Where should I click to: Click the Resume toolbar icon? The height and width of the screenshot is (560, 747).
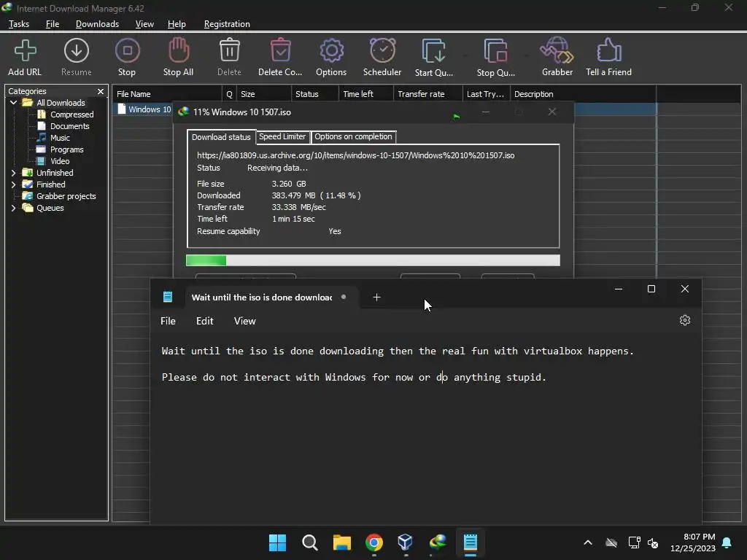click(x=76, y=50)
